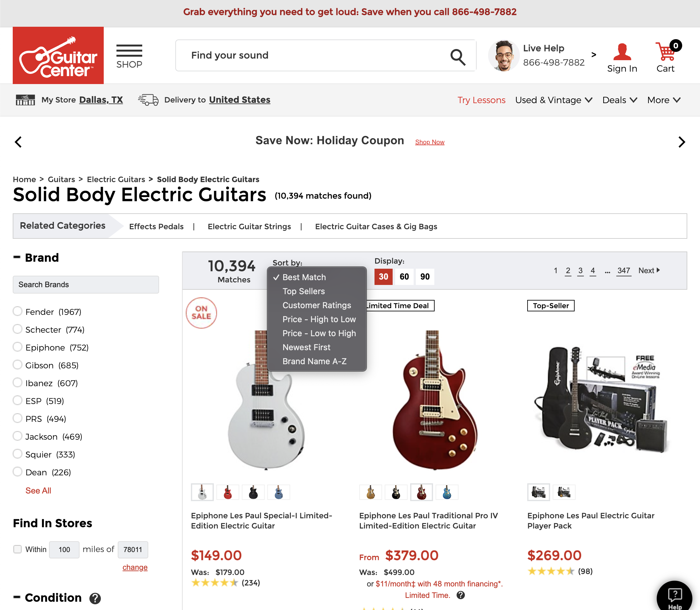Open the shopping cart icon
This screenshot has height=610, width=700.
665,52
